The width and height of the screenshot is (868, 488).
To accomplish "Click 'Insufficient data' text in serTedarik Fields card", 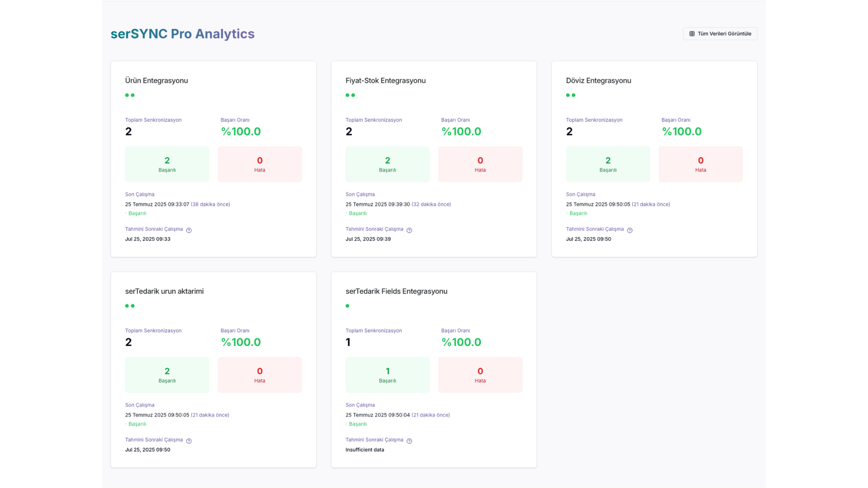I will (x=364, y=450).
